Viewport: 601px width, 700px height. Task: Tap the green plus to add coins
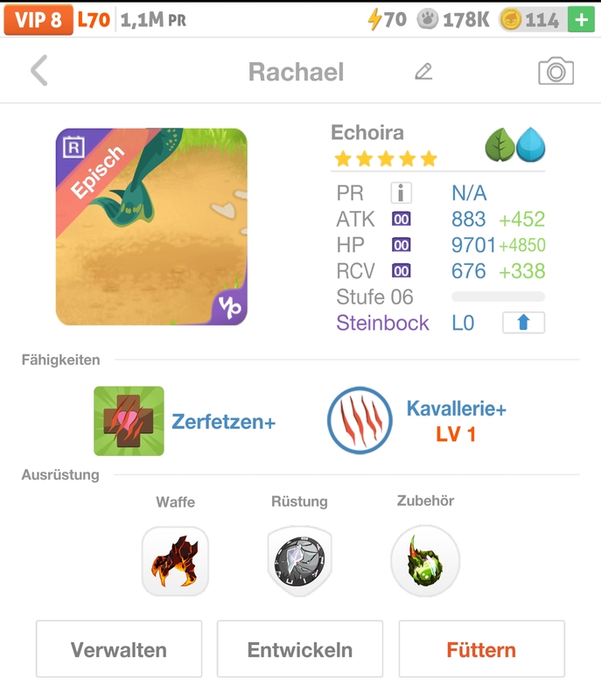point(580,19)
